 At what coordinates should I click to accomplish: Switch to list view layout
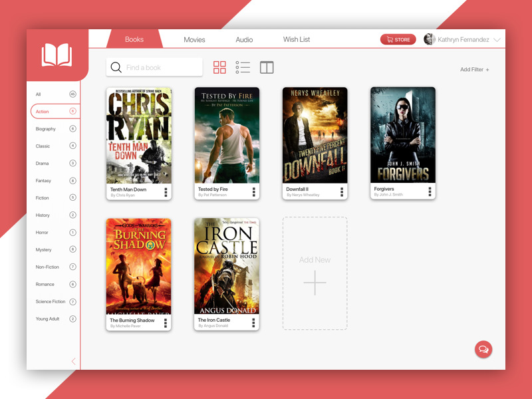(243, 67)
